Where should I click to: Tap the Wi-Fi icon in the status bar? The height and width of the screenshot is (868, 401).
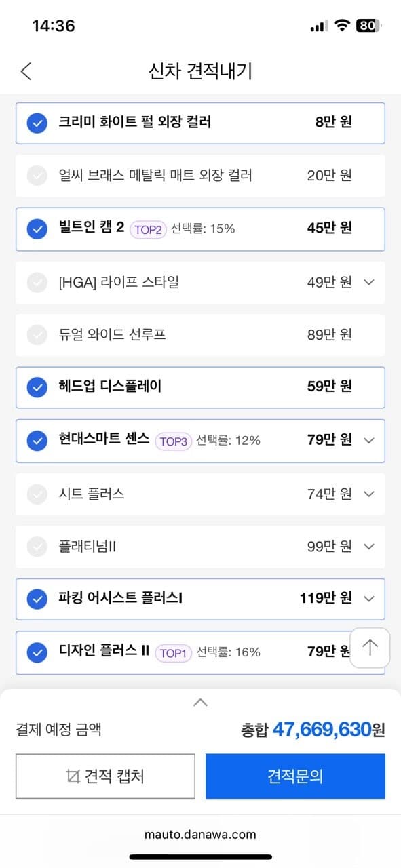tap(343, 25)
